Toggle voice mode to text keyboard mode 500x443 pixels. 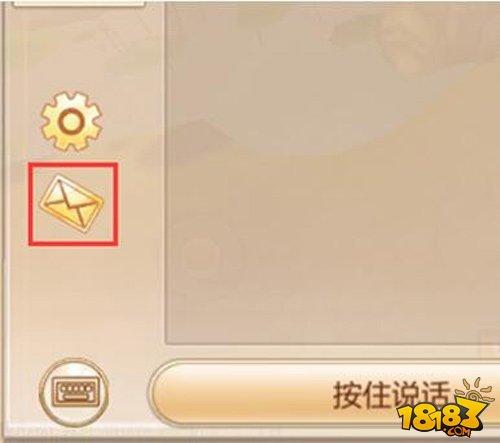(x=74, y=393)
